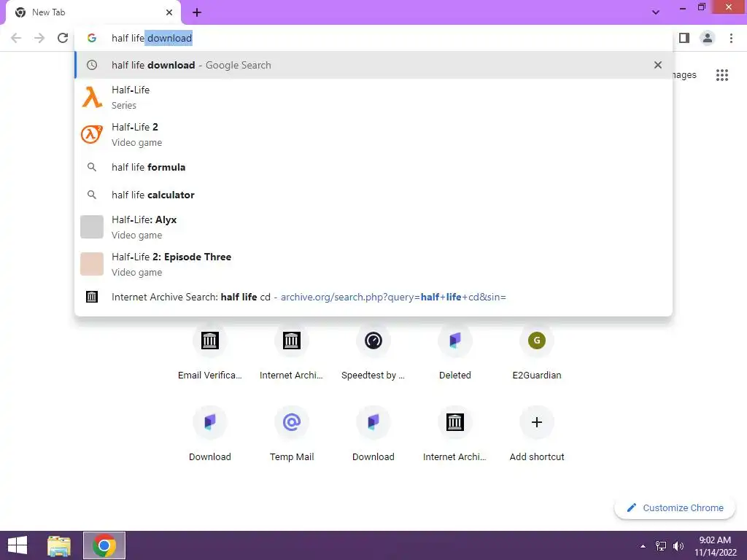Open the Email Verifica... shortcut

209,353
